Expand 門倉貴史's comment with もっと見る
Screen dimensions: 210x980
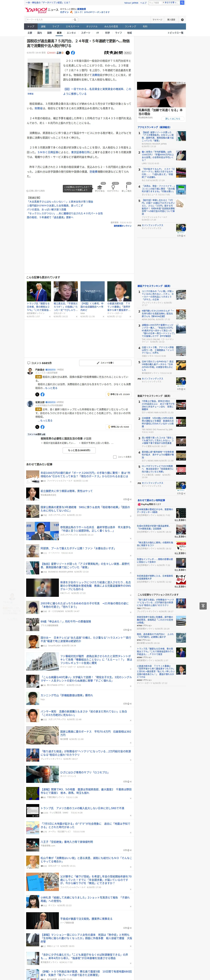[x=52, y=388]
